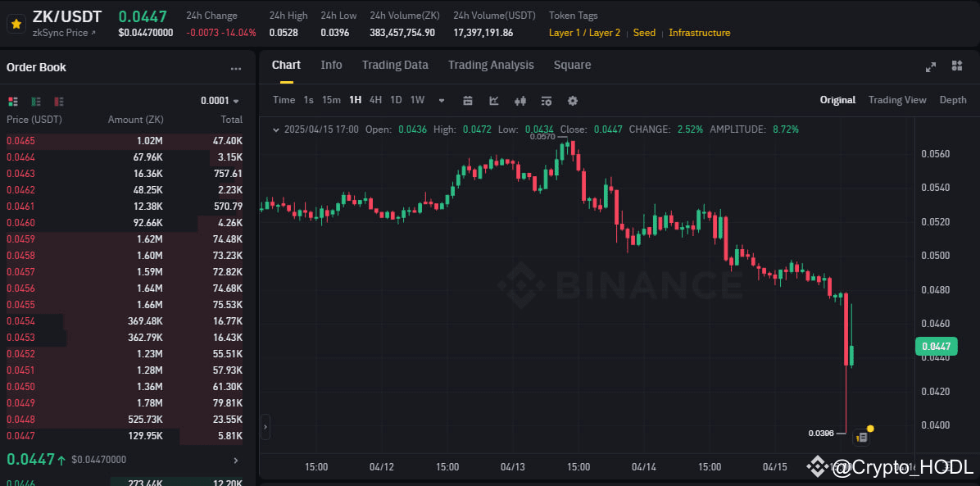Switch chart to Trading View mode
Screen dimensions: 980x486
pos(896,100)
